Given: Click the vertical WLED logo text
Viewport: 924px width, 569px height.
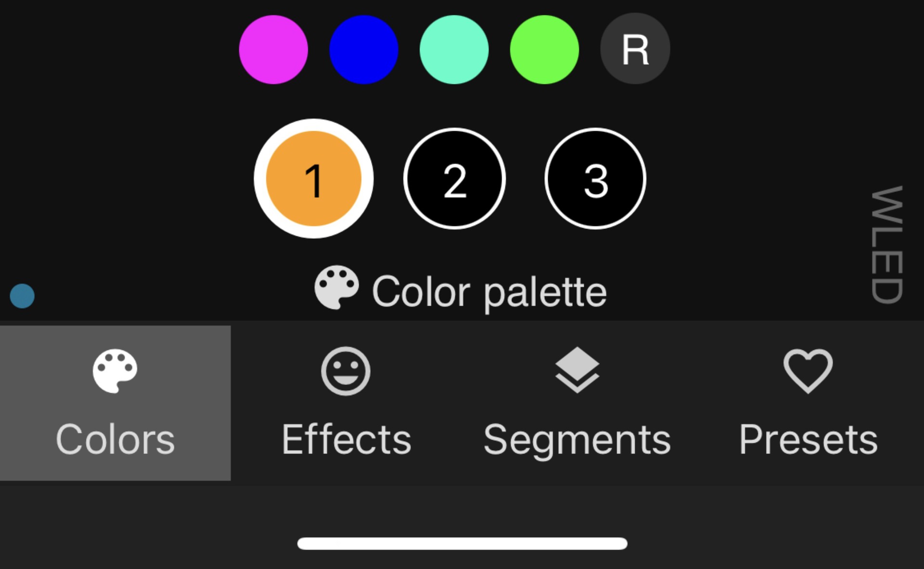Looking at the screenshot, I should pos(887,245).
